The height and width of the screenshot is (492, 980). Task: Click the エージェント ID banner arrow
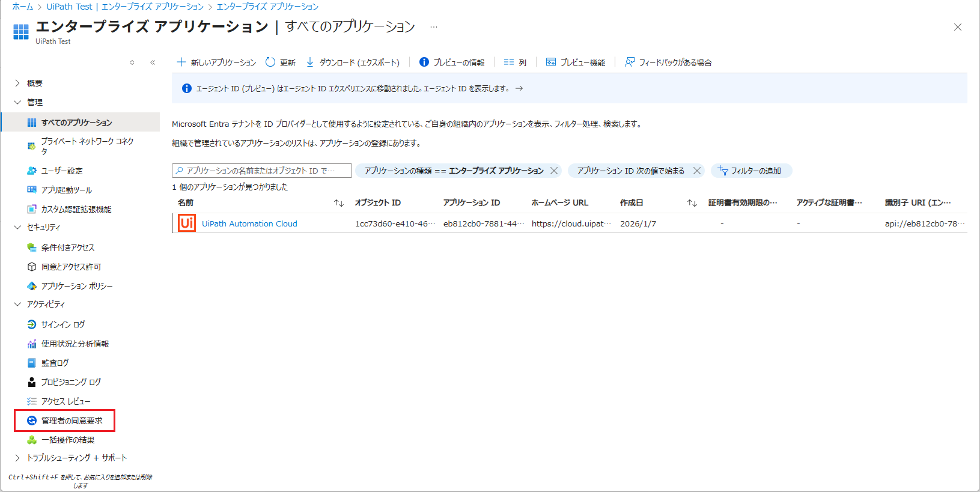tap(519, 88)
